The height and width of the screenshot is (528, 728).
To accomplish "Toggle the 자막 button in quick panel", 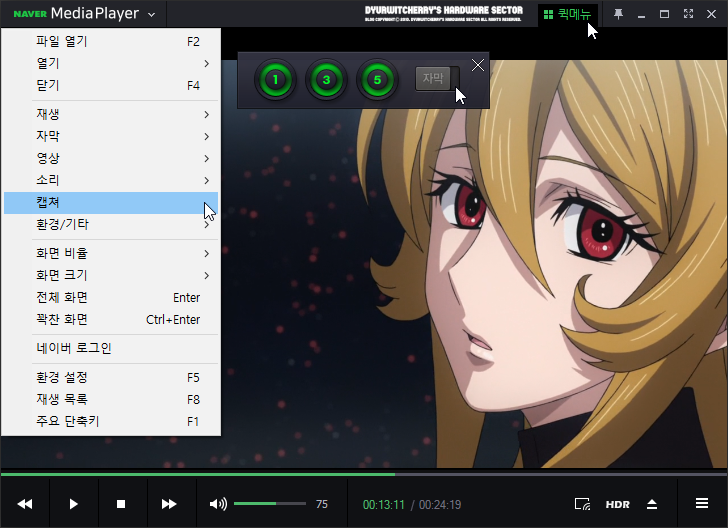I will pos(437,78).
